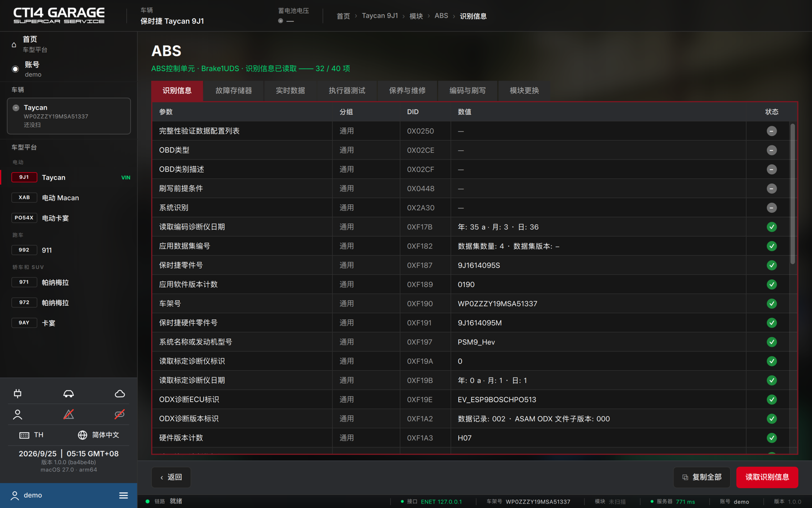This screenshot has height=508, width=812.
Task: Click the plug connector icon in sidebar
Action: [x=18, y=394]
